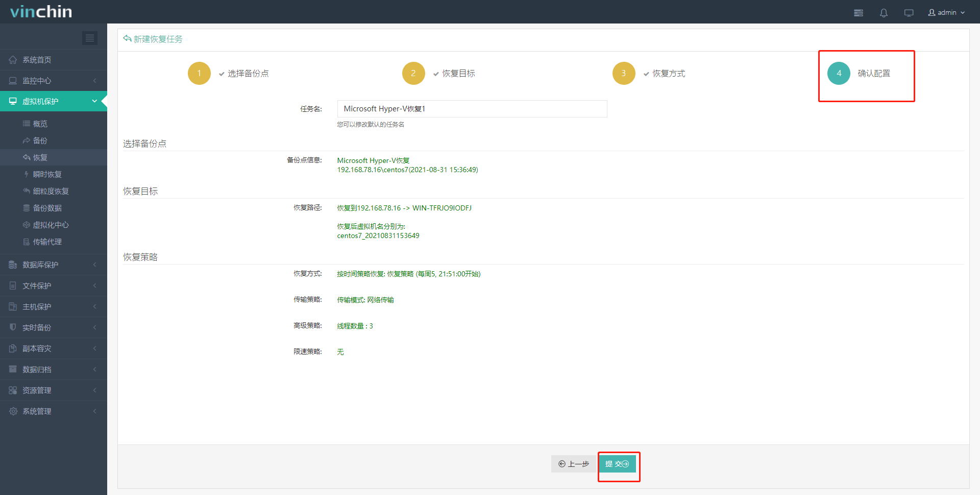
Task: Collapse the 虚拟机保护 menu
Action: 54,101
